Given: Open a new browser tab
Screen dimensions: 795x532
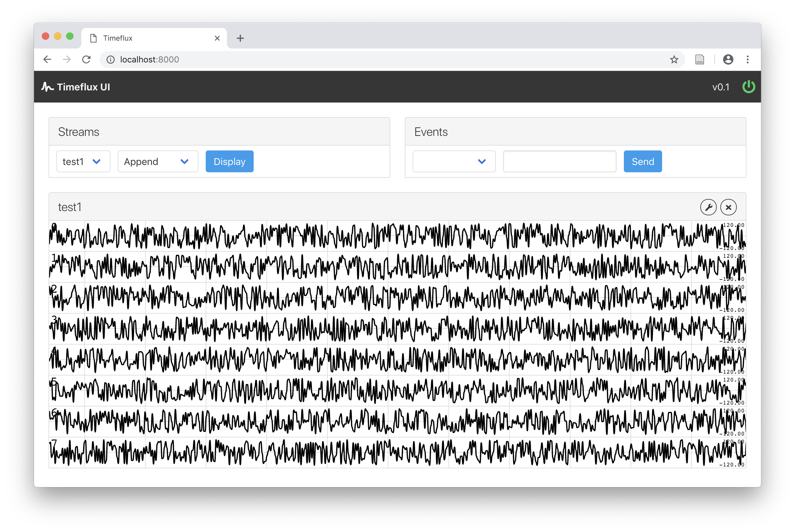Looking at the screenshot, I should click(x=240, y=38).
